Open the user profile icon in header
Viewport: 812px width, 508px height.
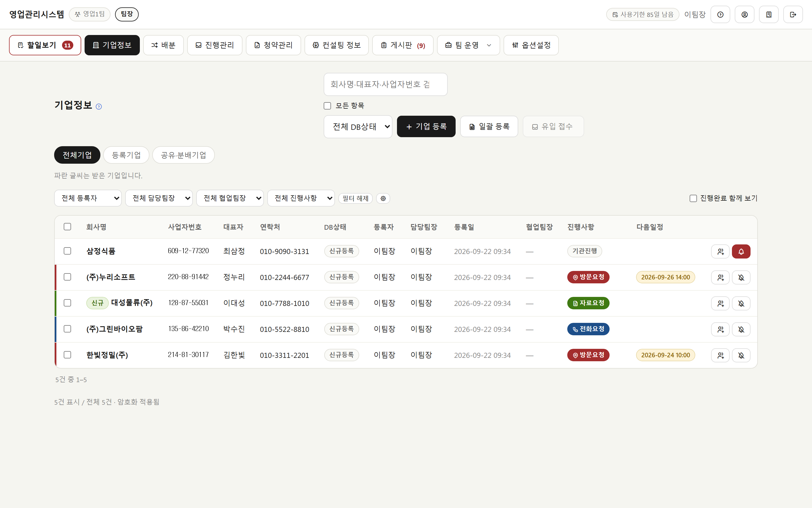point(744,14)
